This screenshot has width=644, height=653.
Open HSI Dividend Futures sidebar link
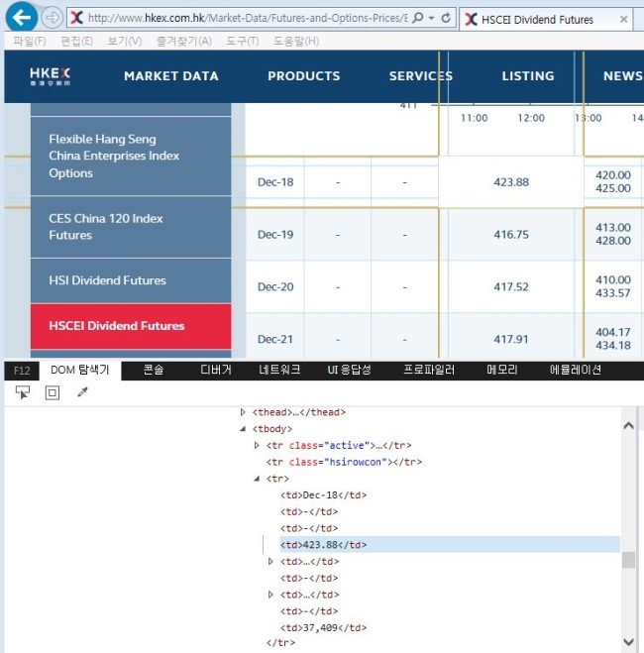click(x=131, y=280)
